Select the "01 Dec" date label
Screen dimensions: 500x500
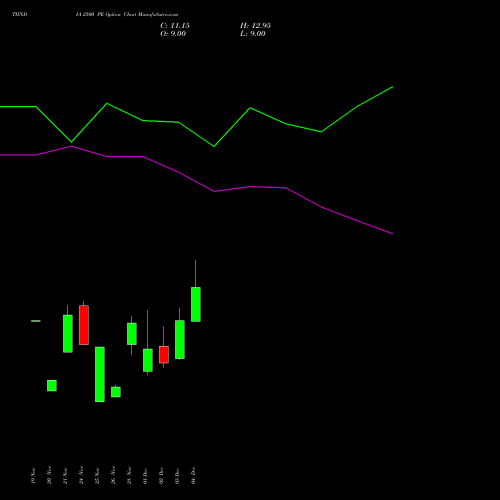coord(145,475)
